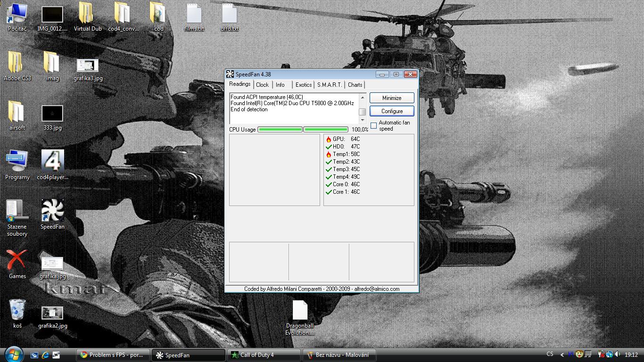The image size is (644, 362).
Task: Click the first CPU Usage bar
Action: pos(280,130)
